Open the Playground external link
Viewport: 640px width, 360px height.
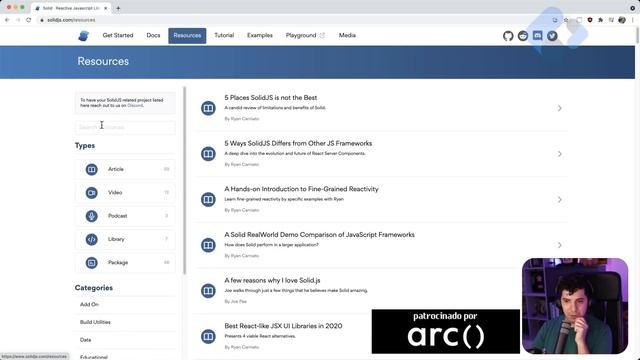click(x=305, y=36)
